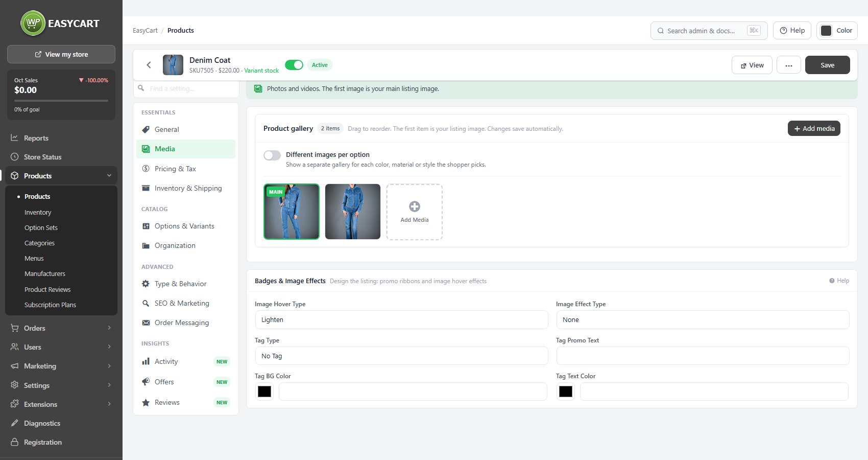Click the Diagnostics wrench icon
The image size is (868, 460).
[x=14, y=423]
